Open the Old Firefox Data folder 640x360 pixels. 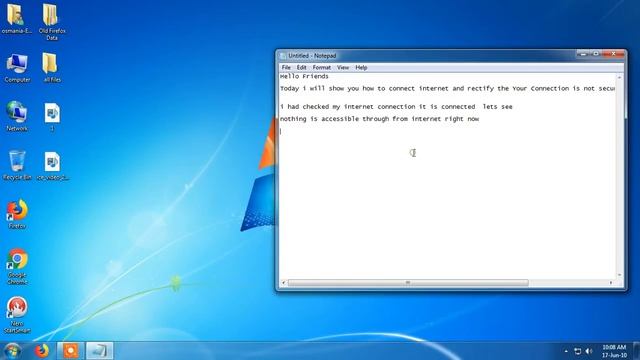coord(51,21)
